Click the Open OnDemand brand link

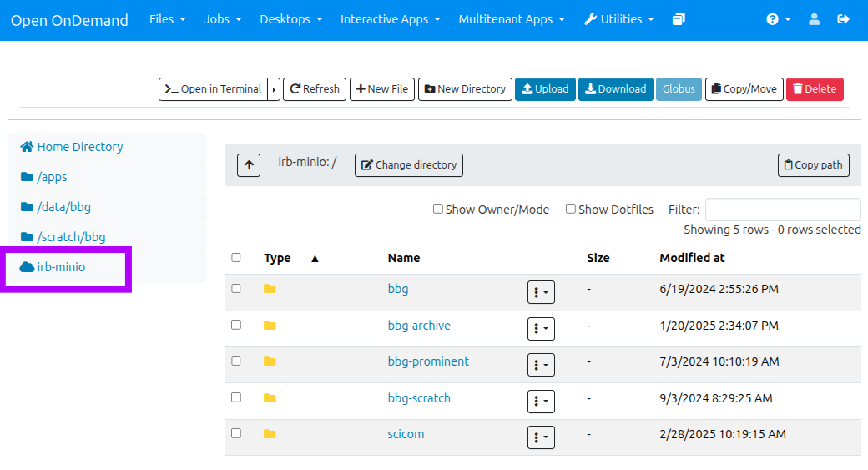[x=70, y=21]
